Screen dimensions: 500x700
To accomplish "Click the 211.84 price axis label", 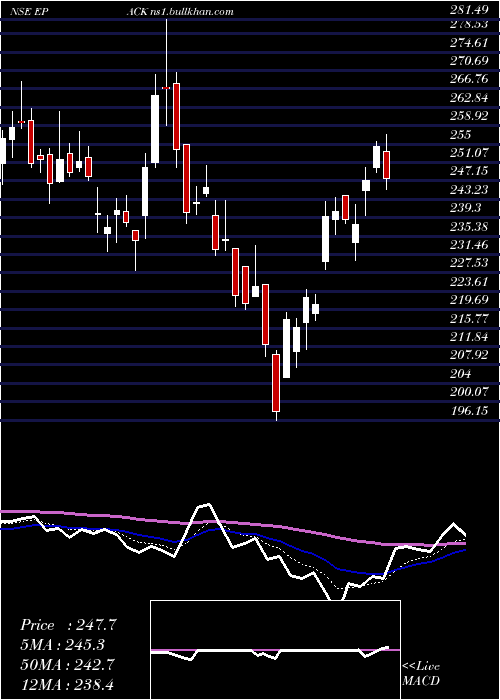I will [469, 337].
